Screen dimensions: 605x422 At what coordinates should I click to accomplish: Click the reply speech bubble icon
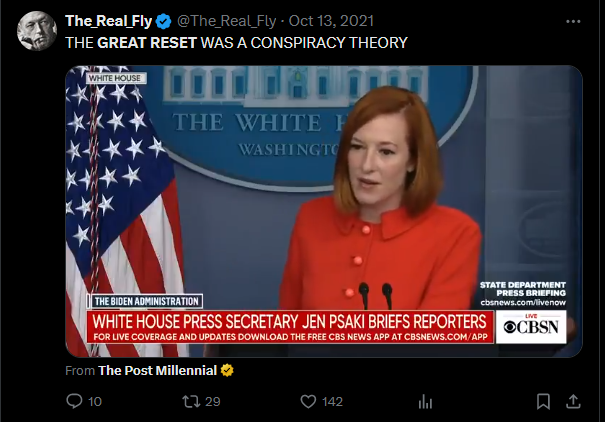click(x=74, y=401)
